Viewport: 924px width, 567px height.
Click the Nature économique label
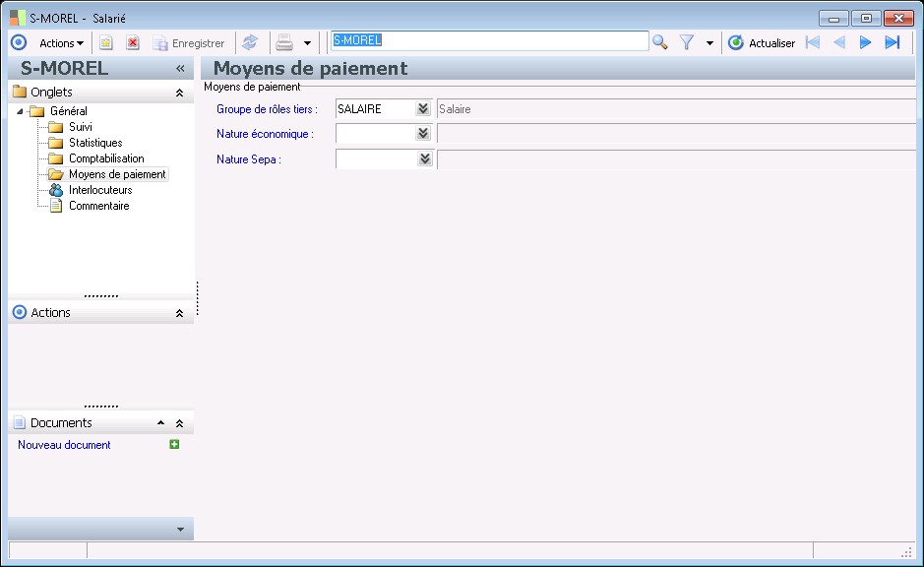(265, 134)
